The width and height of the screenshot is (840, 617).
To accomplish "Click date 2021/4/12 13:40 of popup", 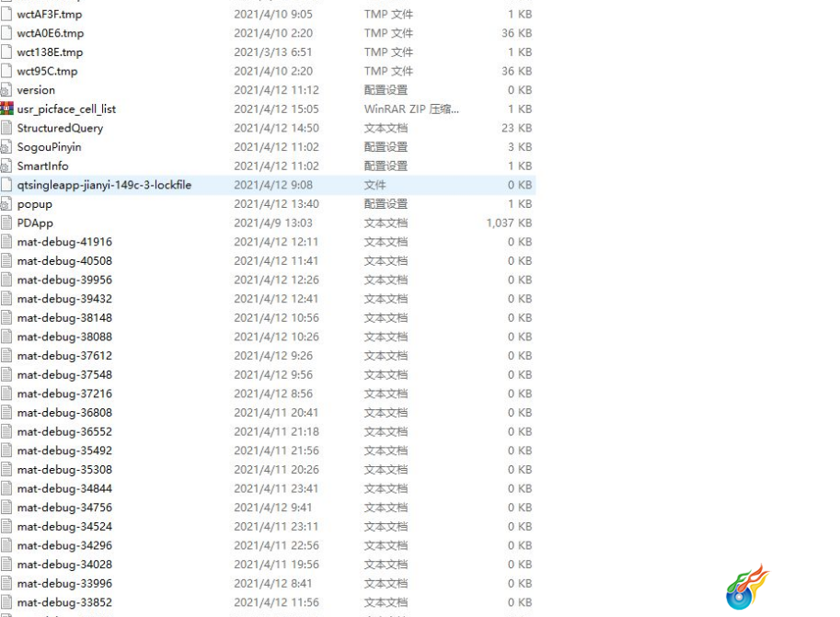I will pyautogui.click(x=276, y=204).
